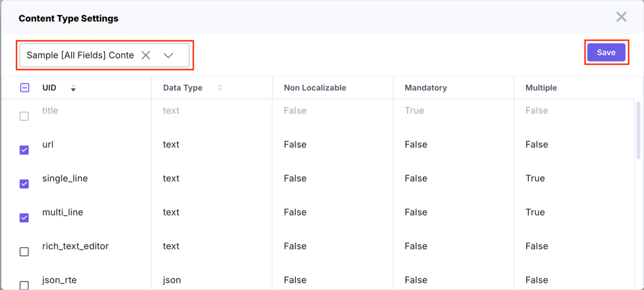The width and height of the screenshot is (644, 290).
Task: Select the rich_text_editor UID cell
Action: tap(75, 246)
